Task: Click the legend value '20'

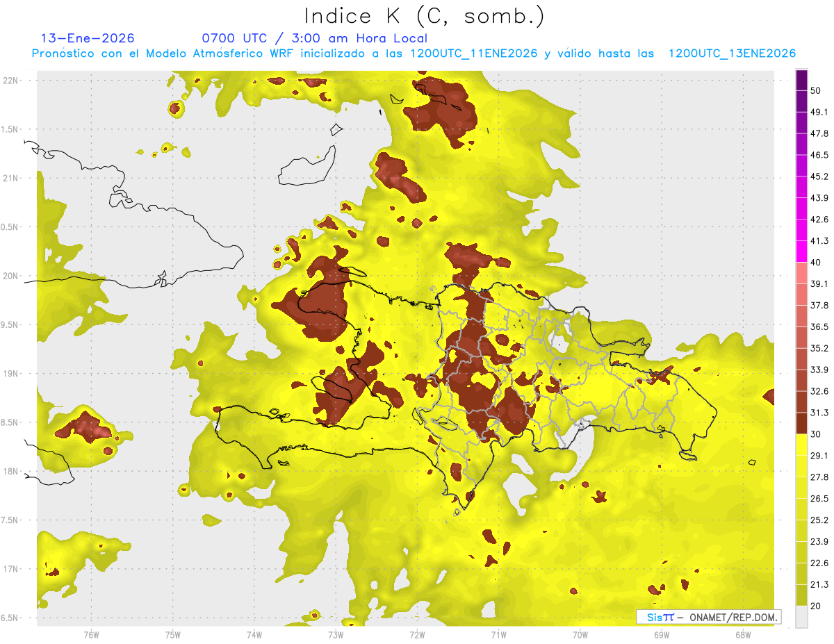Action: [x=817, y=606]
